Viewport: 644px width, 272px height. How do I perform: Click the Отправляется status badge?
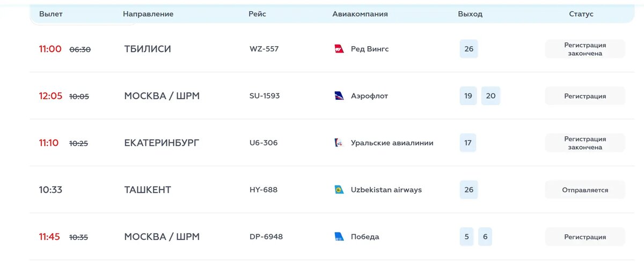click(x=585, y=190)
